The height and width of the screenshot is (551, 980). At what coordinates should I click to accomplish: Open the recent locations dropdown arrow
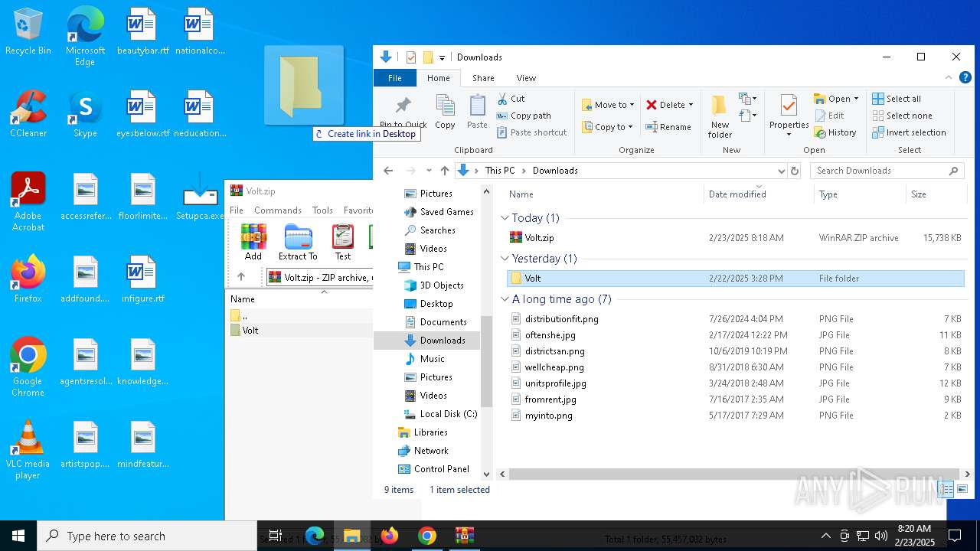(428, 171)
